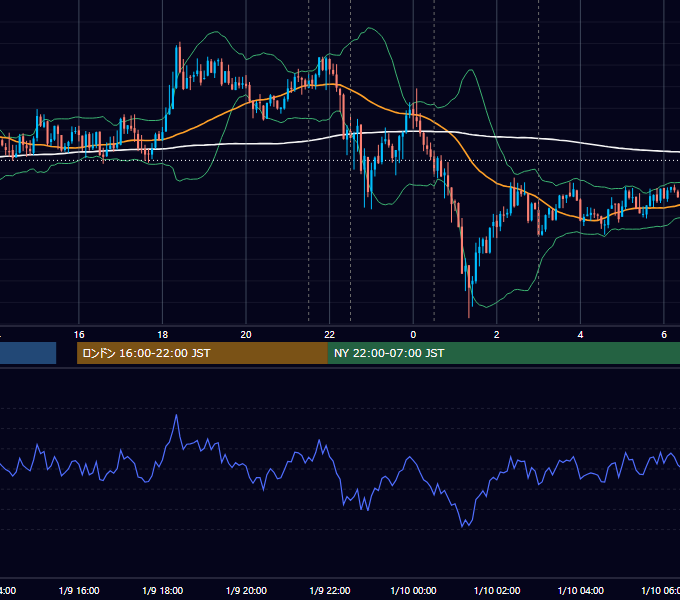The width and height of the screenshot is (680, 600).
Task: Click the date label 1/9 22:00
Action: click(x=330, y=590)
